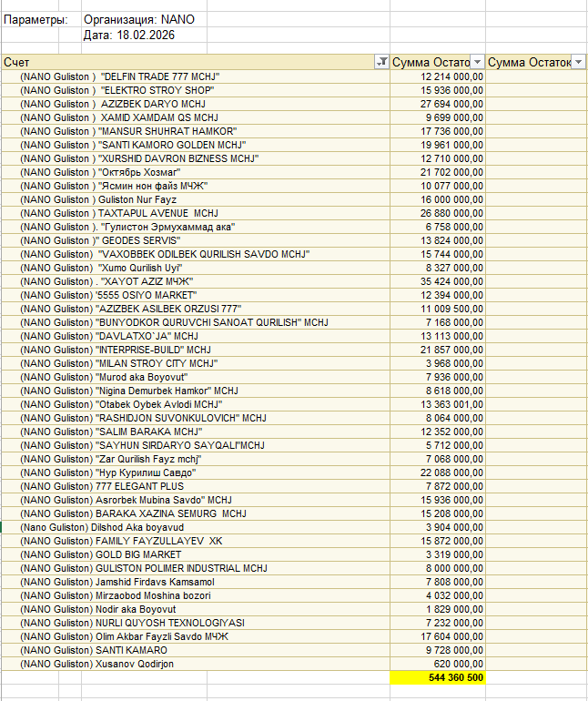This screenshot has height=701, width=588.
Task: Select amount 22 088 000,00
Action: pyautogui.click(x=438, y=472)
